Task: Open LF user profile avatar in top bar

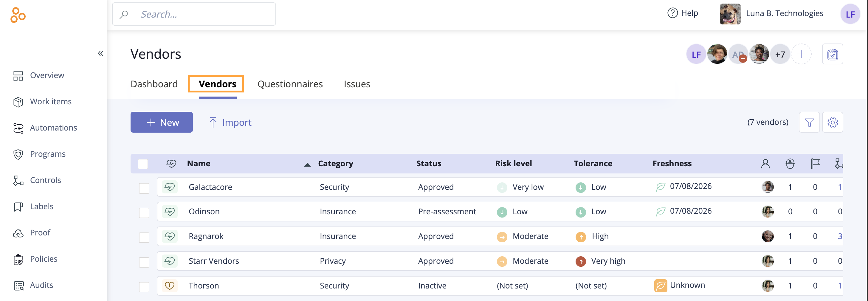Action: point(850,14)
